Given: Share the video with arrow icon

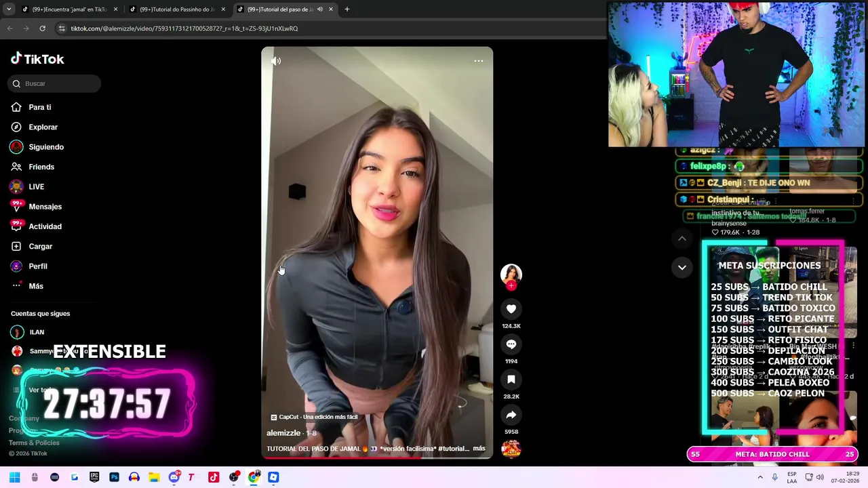Looking at the screenshot, I should coord(511,415).
